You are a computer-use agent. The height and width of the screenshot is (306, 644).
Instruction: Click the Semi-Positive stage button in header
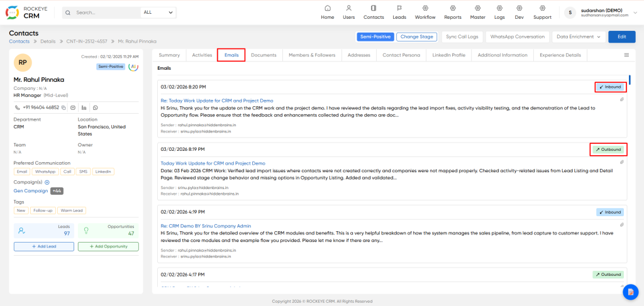pyautogui.click(x=375, y=36)
